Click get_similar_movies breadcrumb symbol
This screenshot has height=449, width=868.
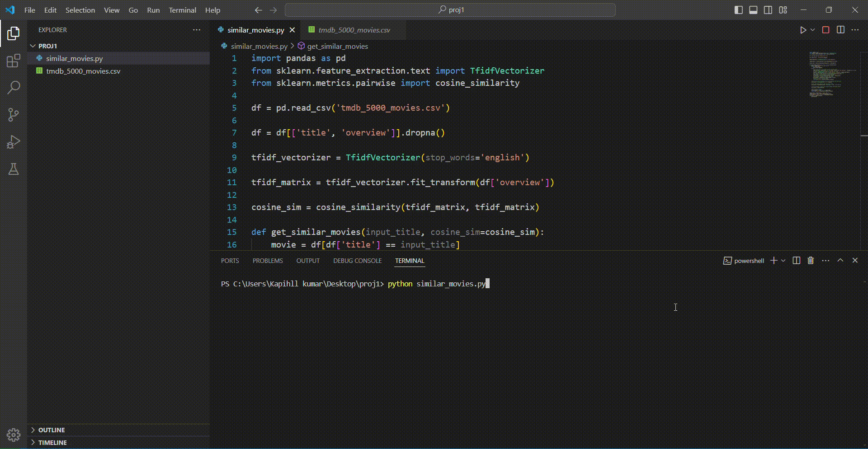[x=337, y=46]
